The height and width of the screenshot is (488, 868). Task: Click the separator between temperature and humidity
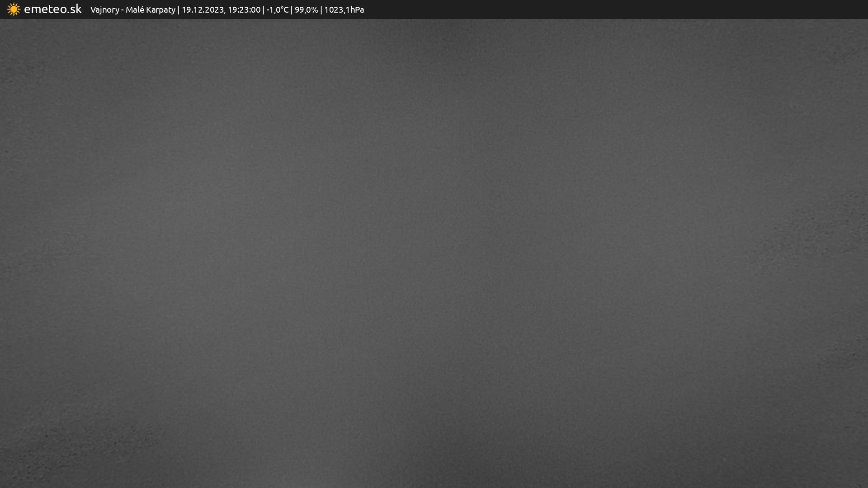292,10
